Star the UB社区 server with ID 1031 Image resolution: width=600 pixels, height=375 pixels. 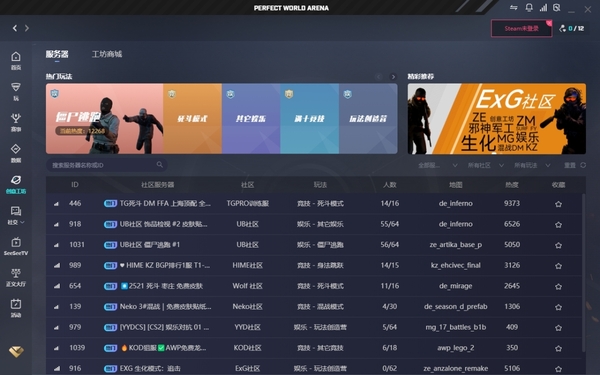[x=558, y=245]
